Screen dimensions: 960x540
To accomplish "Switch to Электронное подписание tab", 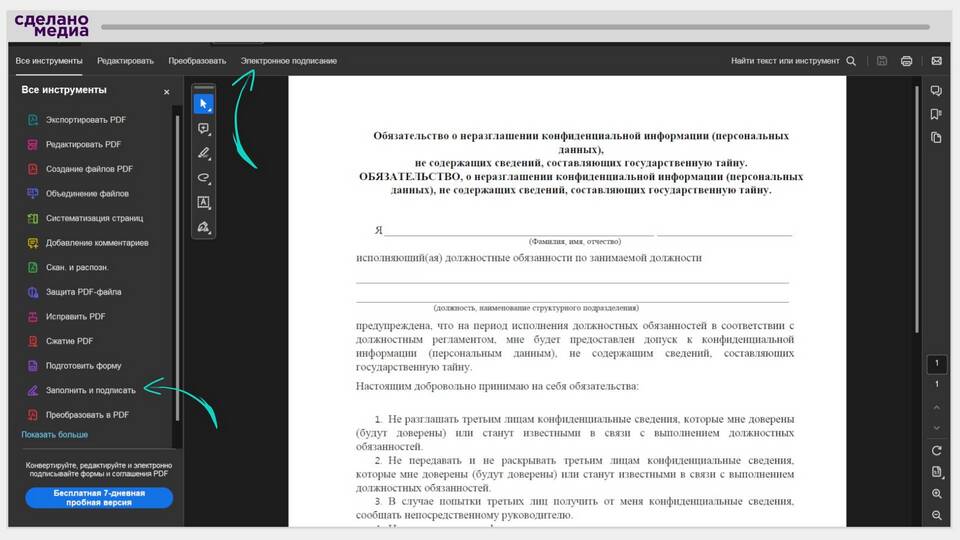I will pyautogui.click(x=288, y=61).
